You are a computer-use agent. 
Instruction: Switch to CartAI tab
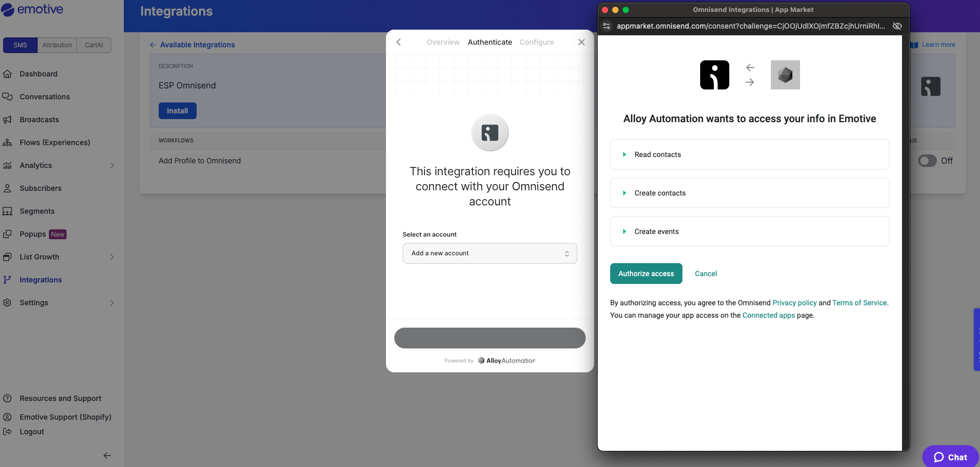pos(94,45)
